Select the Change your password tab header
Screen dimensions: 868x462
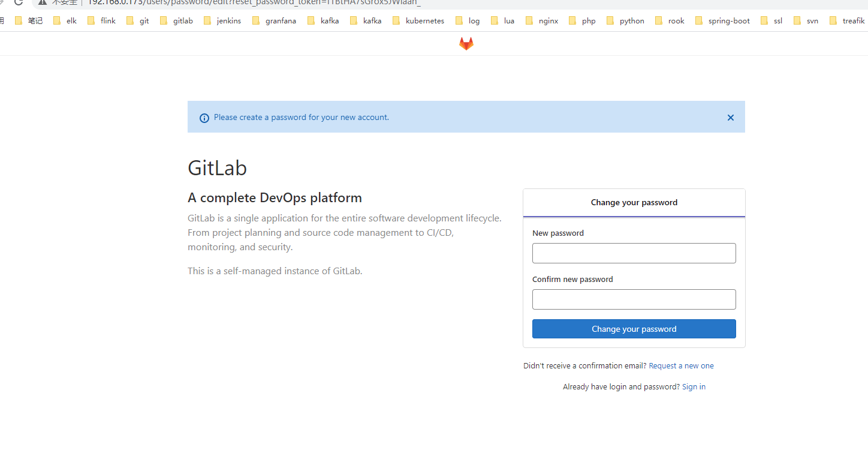[634, 203]
